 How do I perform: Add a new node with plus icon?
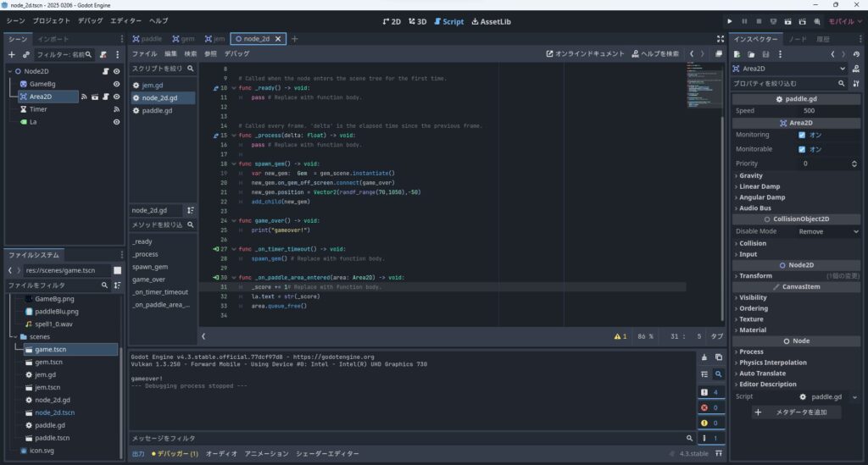coord(12,55)
